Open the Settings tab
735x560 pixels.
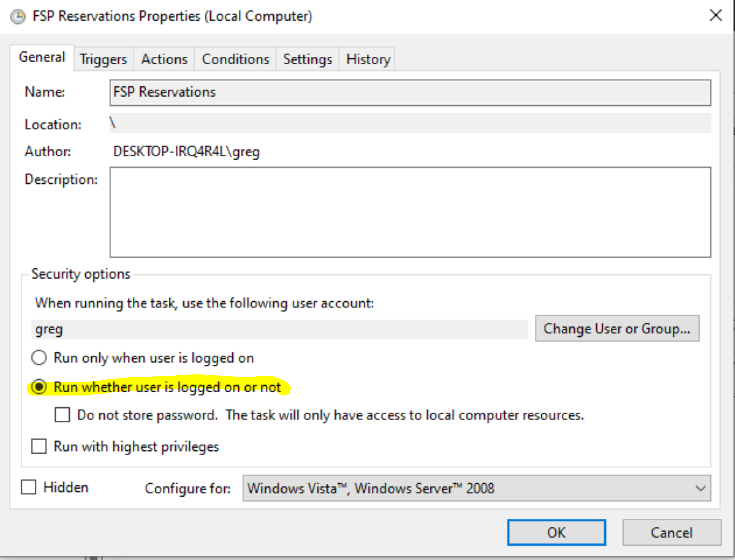click(307, 59)
